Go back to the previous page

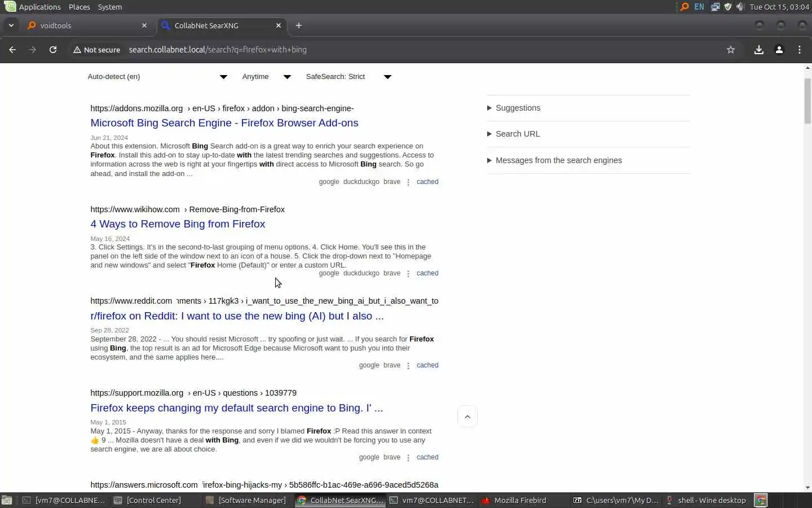12,50
